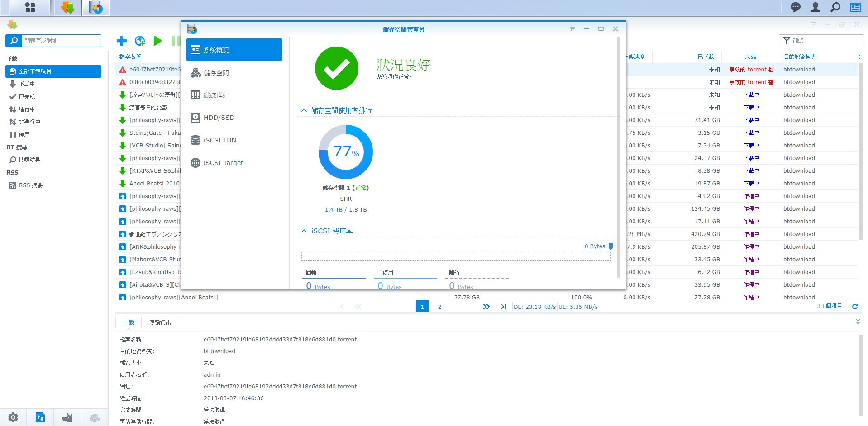The height and width of the screenshot is (426, 868).
Task: Open the DSM main menu grid icon
Action: click(30, 7)
